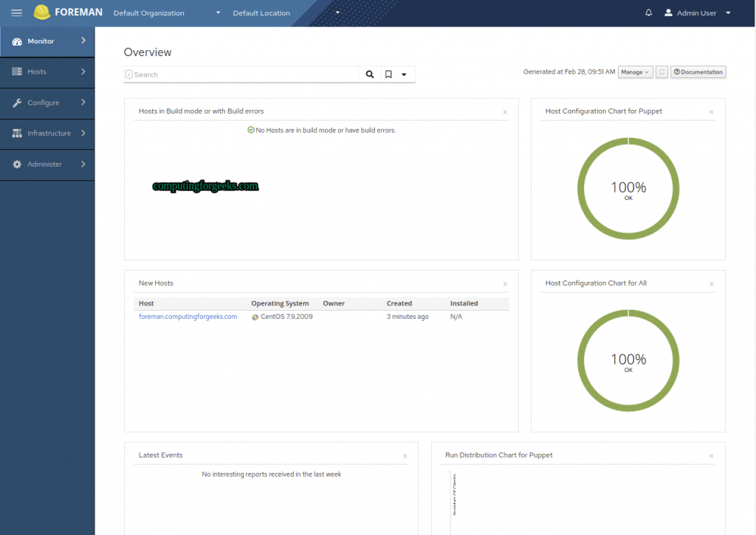Open the Manage dropdown
Viewport: 756px width, 535px height.
[x=635, y=72]
